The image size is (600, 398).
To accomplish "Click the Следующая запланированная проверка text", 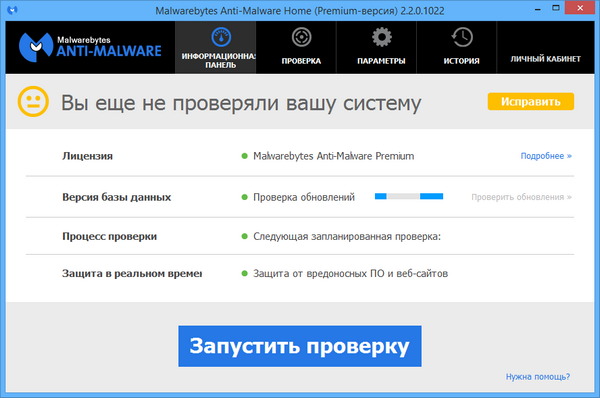I will coord(347,237).
